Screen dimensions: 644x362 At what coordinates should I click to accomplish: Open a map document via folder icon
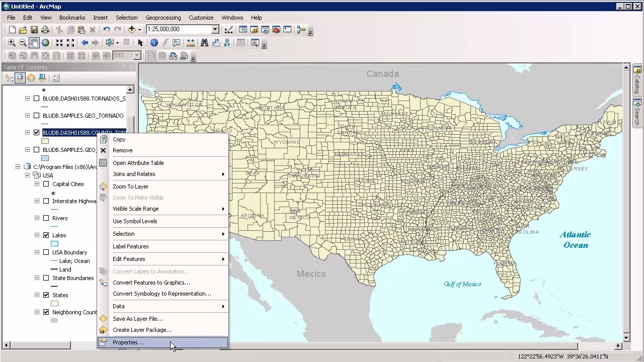click(23, 30)
